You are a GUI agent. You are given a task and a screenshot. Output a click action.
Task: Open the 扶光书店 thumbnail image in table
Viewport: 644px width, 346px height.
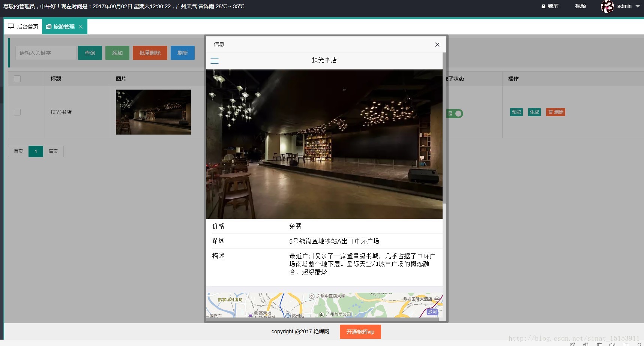pos(153,112)
